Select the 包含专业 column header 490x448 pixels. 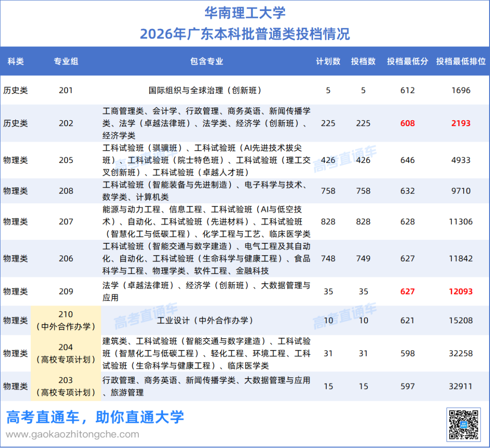206,61
